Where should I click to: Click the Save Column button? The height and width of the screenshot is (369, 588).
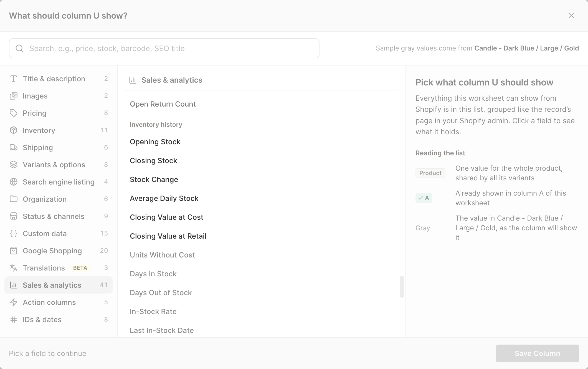[537, 353]
